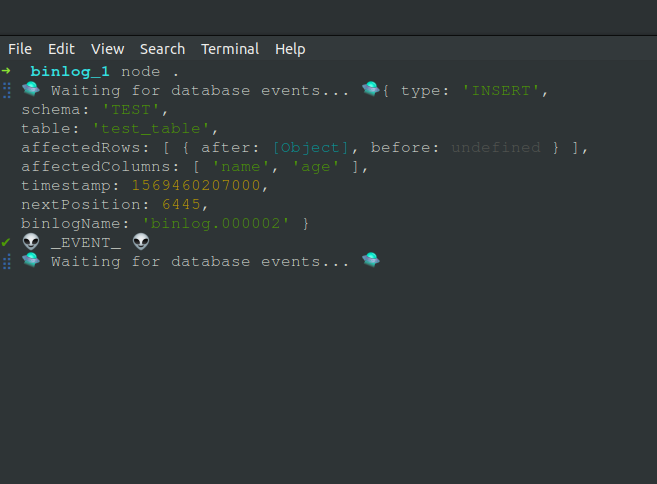This screenshot has width=657, height=484.
Task: Click the 'INSERT' type value
Action: point(501,91)
